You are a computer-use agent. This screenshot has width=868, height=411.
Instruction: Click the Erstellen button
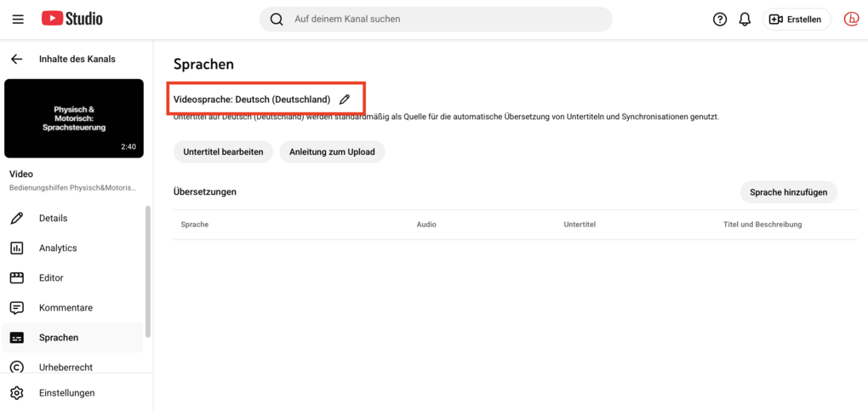(797, 20)
